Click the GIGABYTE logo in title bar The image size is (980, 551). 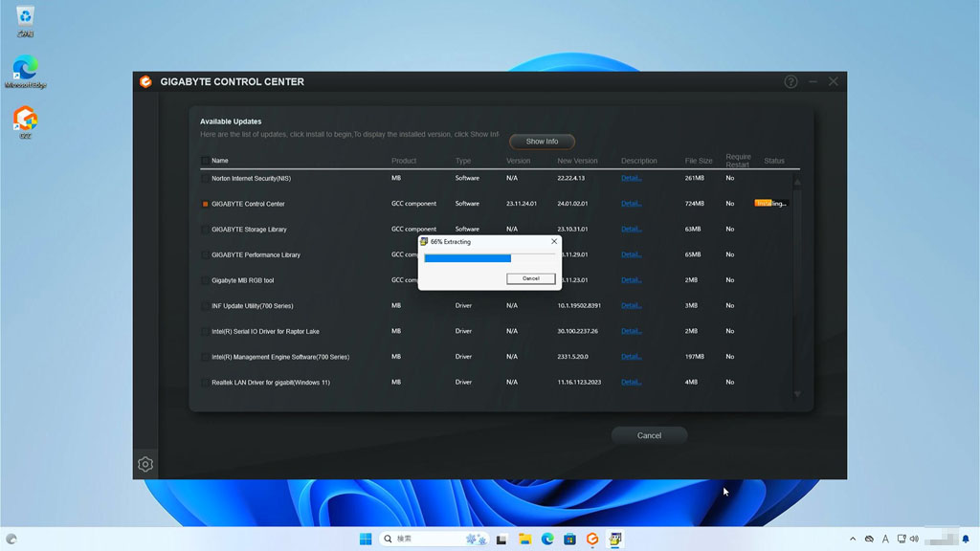(145, 82)
